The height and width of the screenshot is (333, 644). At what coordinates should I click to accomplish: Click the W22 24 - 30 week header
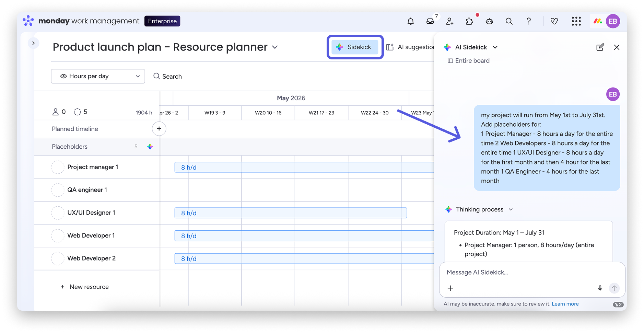coord(375,113)
